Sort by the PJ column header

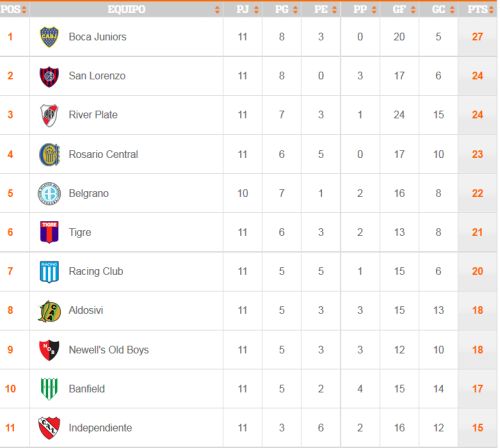[243, 9]
